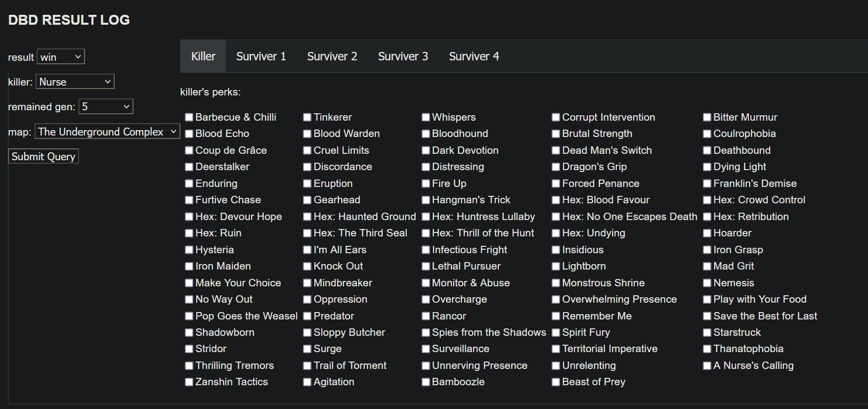Viewport: 868px width, 409px height.
Task: Open the killer dropdown showing Nurse
Action: pyautogui.click(x=75, y=82)
